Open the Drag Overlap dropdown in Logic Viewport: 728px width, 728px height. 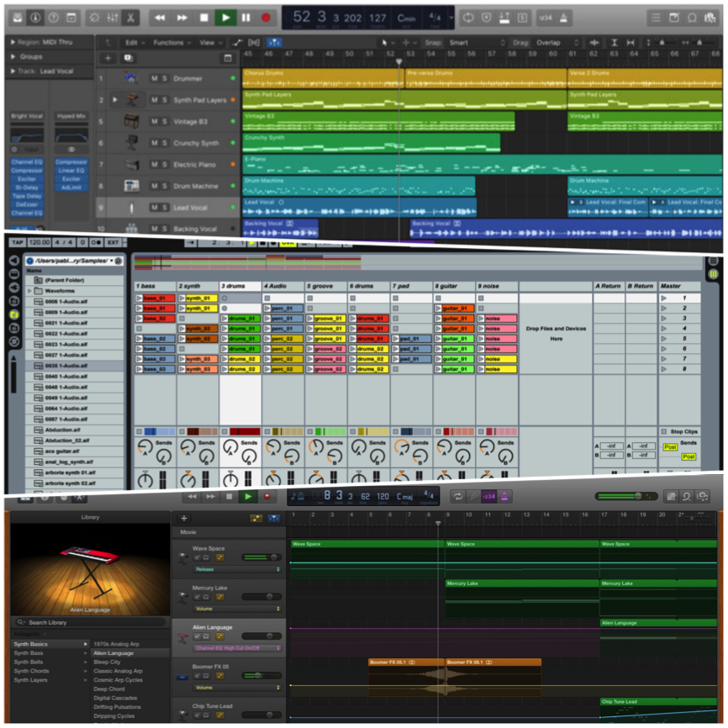pos(557,43)
